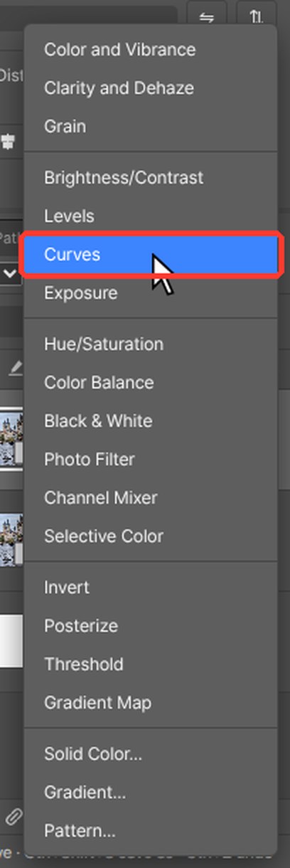Open Hue/Saturation adjustment

tap(151, 344)
